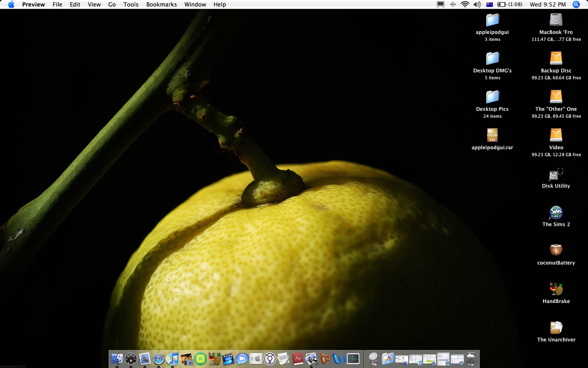Click Preview icon in the Dock
This screenshot has height=368, width=588.
pos(312,359)
